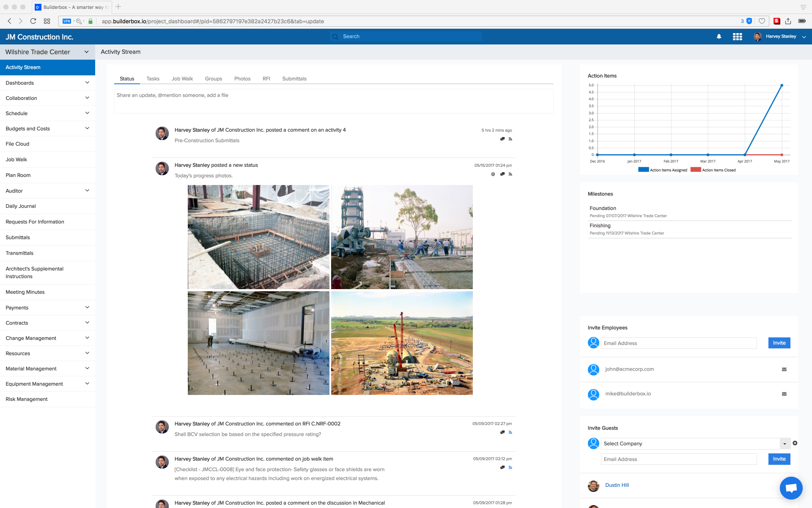Click RSS follow icon on RFI C.NRF-0002 post
The width and height of the screenshot is (812, 508).
click(510, 432)
